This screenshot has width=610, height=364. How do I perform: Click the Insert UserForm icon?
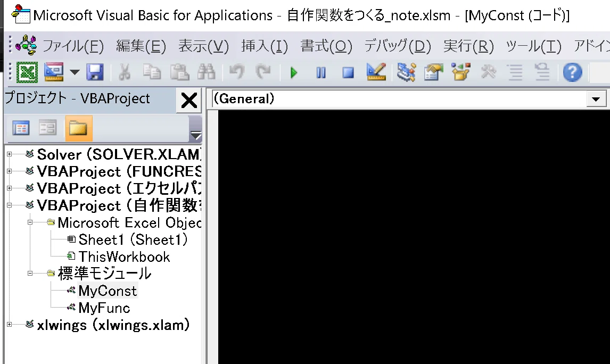click(x=54, y=72)
